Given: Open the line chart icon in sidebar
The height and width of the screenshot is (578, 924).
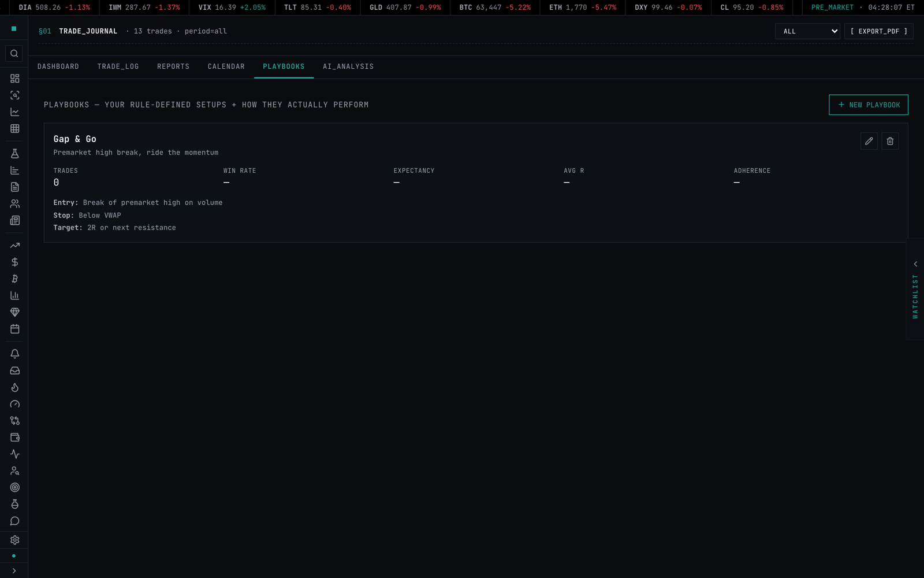Looking at the screenshot, I should point(14,112).
